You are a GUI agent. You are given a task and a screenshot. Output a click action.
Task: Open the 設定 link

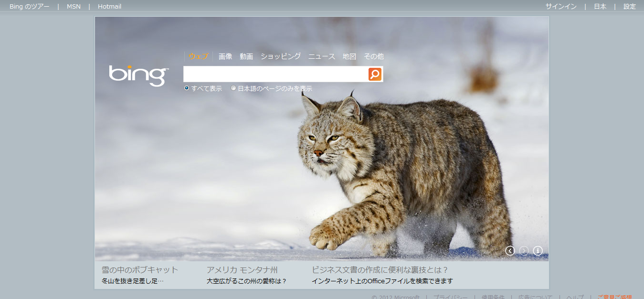(x=630, y=7)
